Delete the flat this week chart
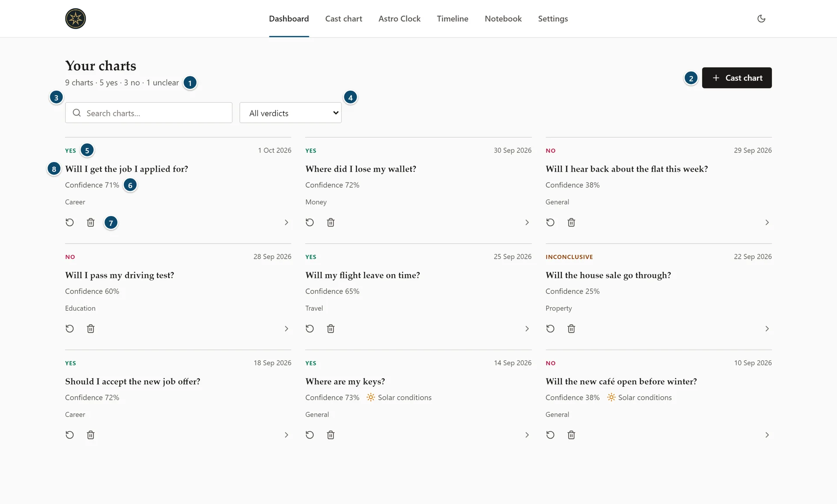The height and width of the screenshot is (504, 837). [x=571, y=223]
